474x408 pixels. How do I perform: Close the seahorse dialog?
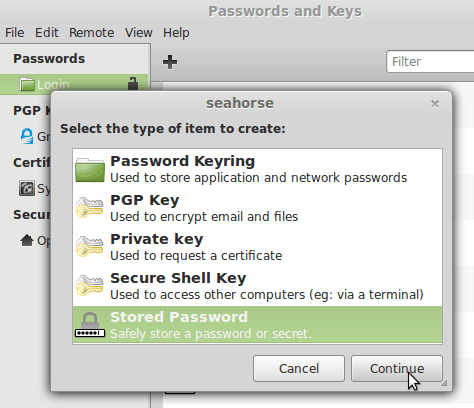pyautogui.click(x=434, y=104)
